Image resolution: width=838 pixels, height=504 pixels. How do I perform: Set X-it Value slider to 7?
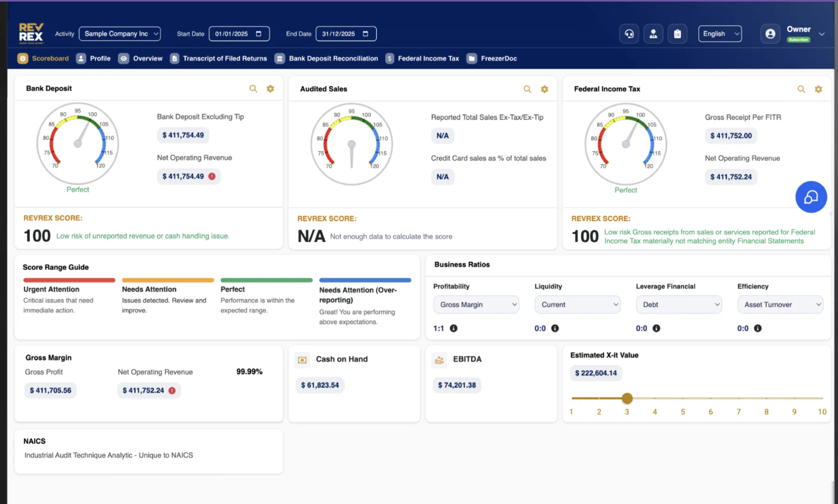click(738, 398)
